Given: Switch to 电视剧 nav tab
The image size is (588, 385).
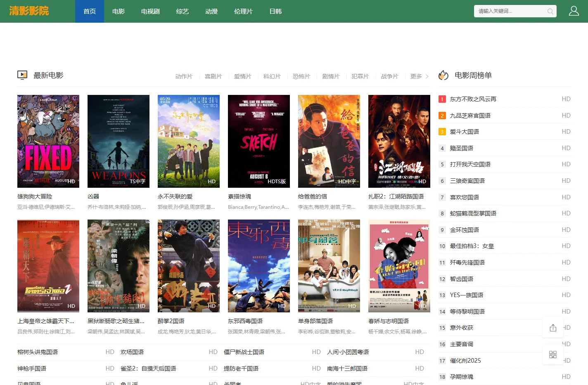Looking at the screenshot, I should (150, 11).
